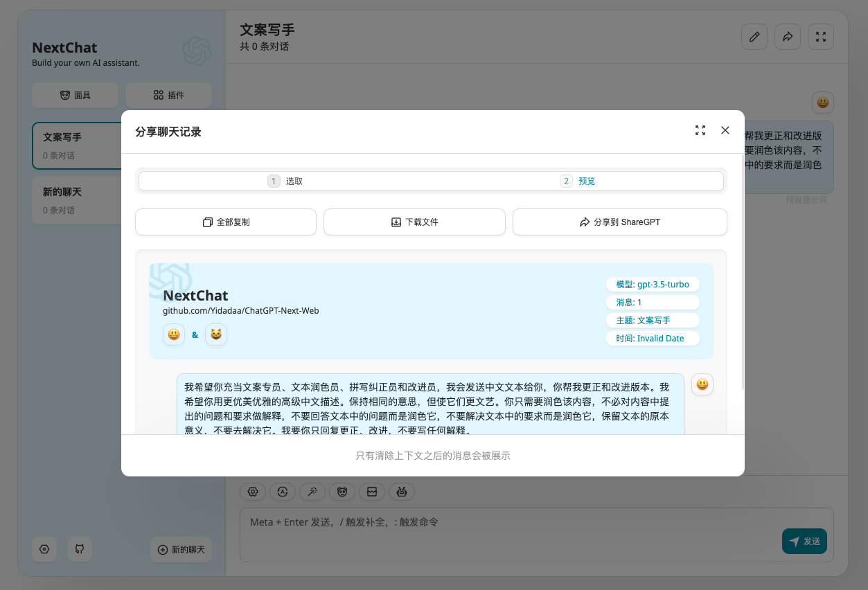The width and height of the screenshot is (868, 590).
Task: Select the 文案写手 chat in sidebar
Action: tap(77, 145)
